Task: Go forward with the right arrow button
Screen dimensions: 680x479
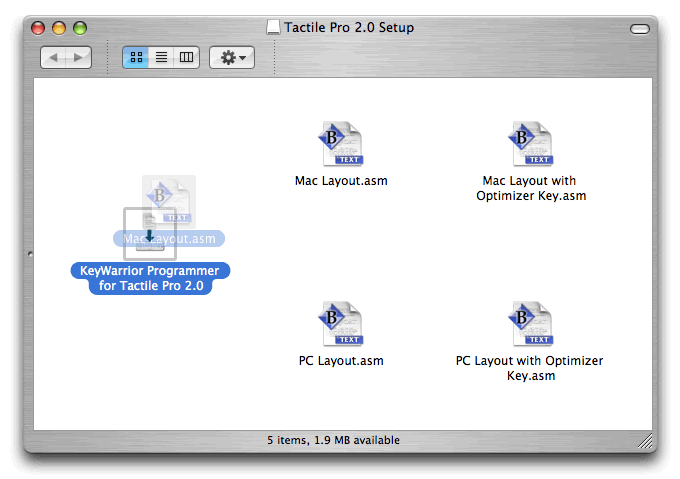Action: pyautogui.click(x=78, y=57)
